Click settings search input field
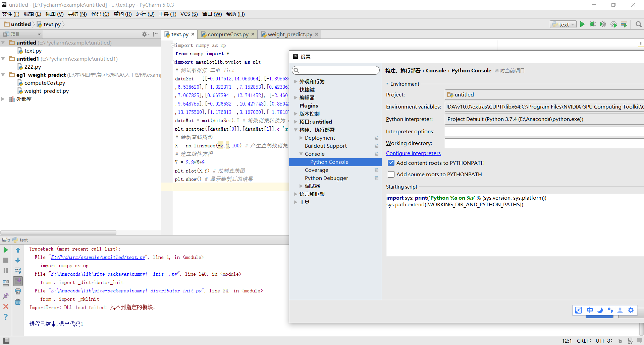The height and width of the screenshot is (345, 644). coord(336,70)
